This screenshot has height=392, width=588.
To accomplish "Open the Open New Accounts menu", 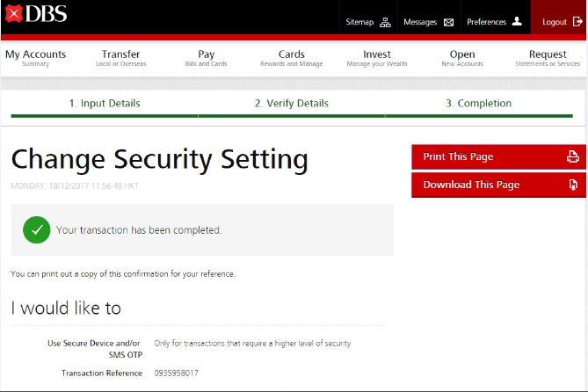I will point(462,58).
